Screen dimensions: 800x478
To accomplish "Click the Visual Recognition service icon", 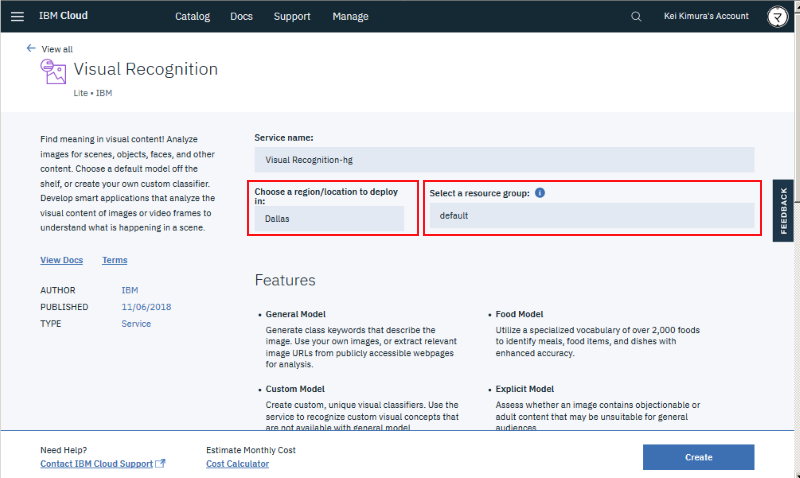I will tap(53, 70).
